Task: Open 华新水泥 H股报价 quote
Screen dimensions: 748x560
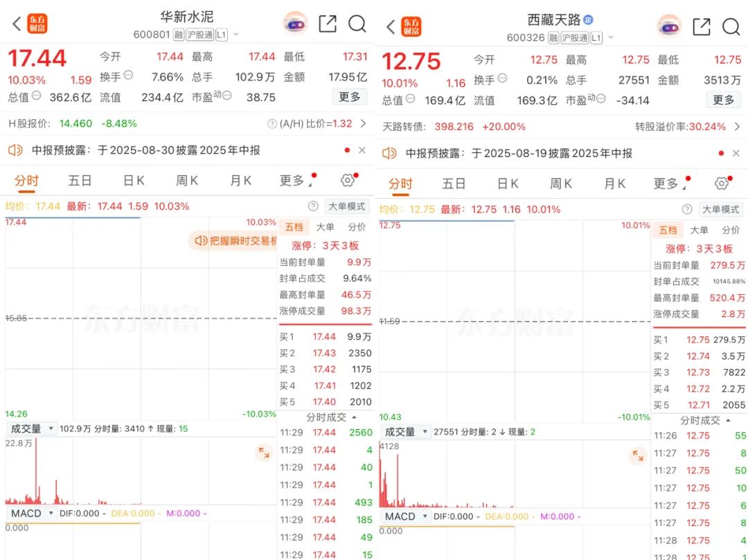Action: [x=73, y=124]
